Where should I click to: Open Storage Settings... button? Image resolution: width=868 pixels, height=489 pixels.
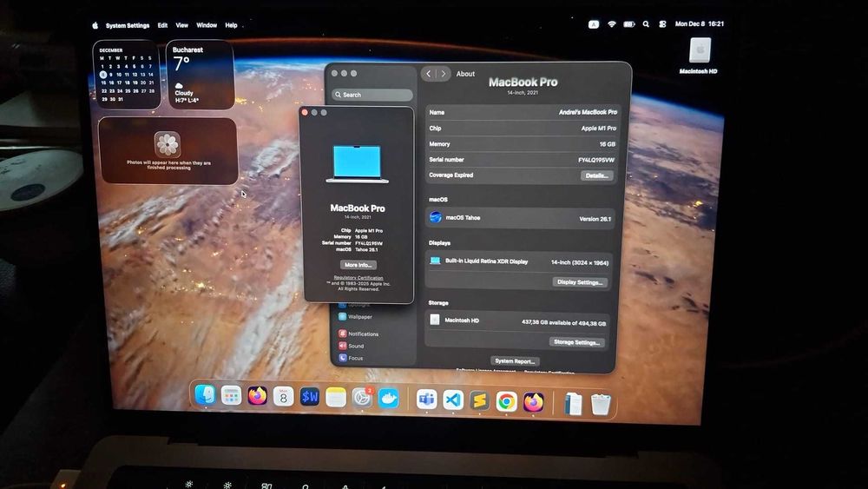tap(576, 342)
